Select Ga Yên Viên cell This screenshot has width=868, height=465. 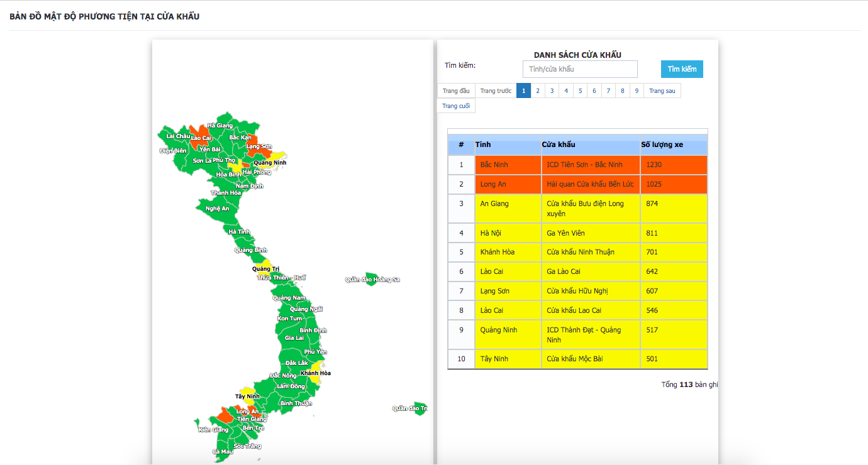(591, 233)
